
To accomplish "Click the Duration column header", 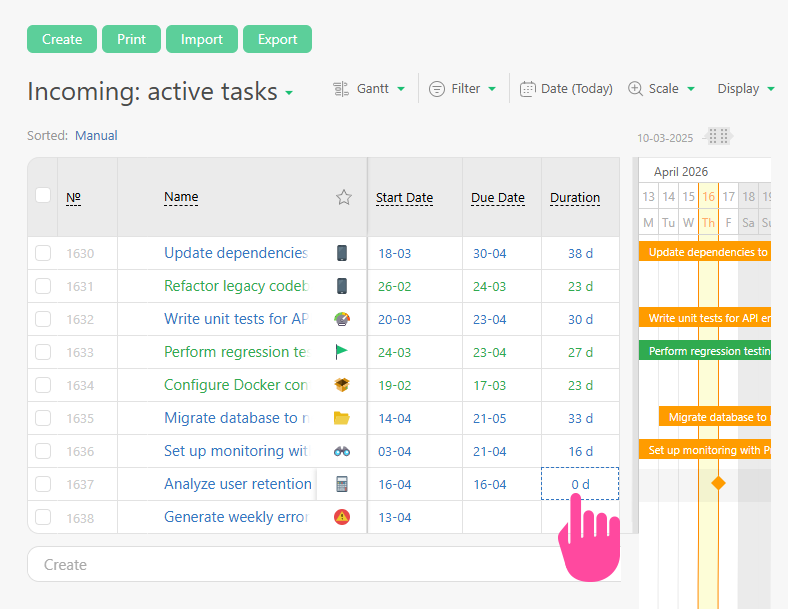I will (575, 198).
